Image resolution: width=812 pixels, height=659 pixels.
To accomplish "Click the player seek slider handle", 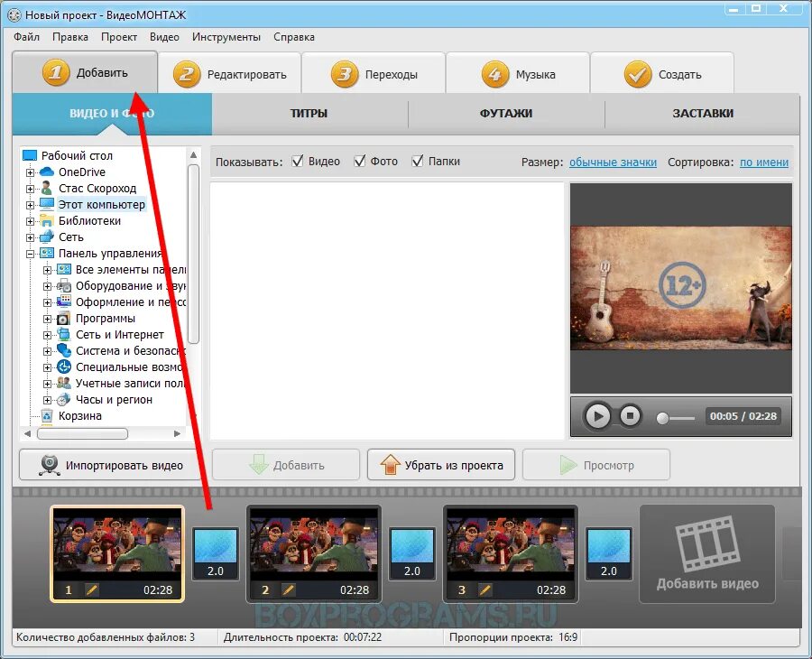I will (662, 418).
